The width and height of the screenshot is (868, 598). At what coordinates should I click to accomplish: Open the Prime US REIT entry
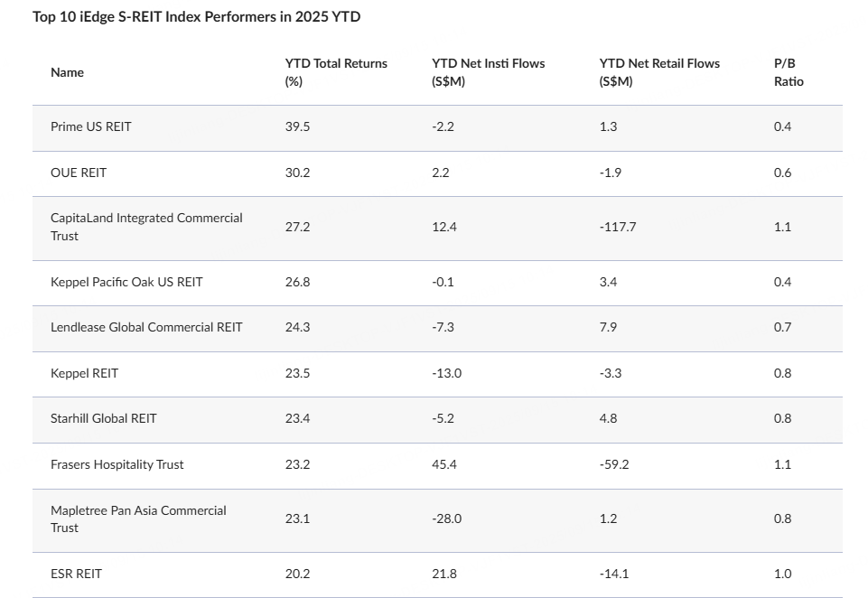point(90,126)
